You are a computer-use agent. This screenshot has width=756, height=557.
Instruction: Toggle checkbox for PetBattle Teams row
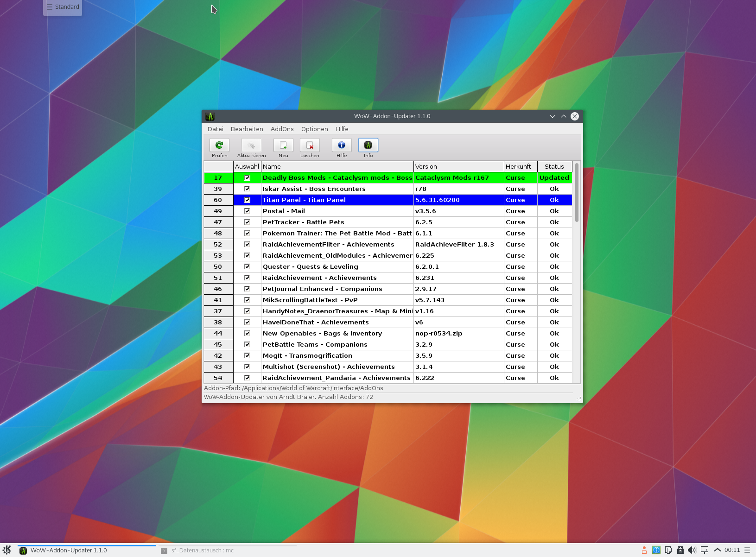[x=247, y=344]
